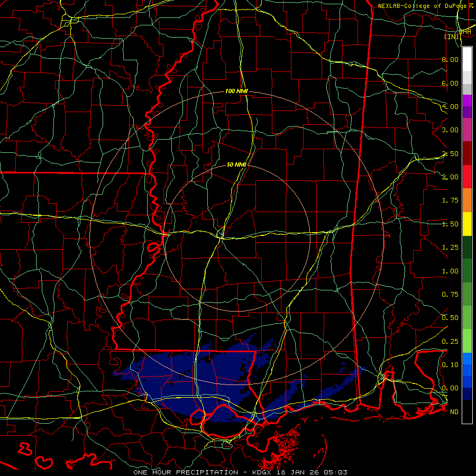Viewport: 476px width, 476px height.
Task: Select the 1.00 legend value label
Action: coord(450,271)
